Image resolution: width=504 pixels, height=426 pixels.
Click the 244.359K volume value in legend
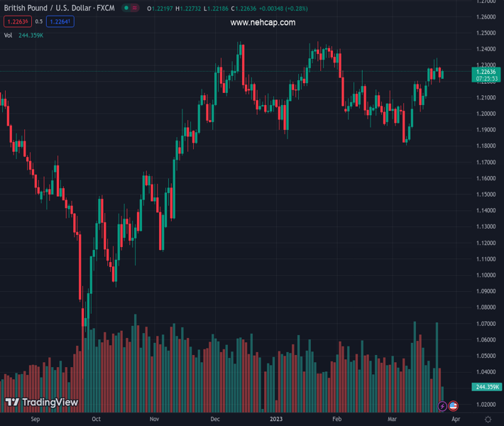(31, 35)
